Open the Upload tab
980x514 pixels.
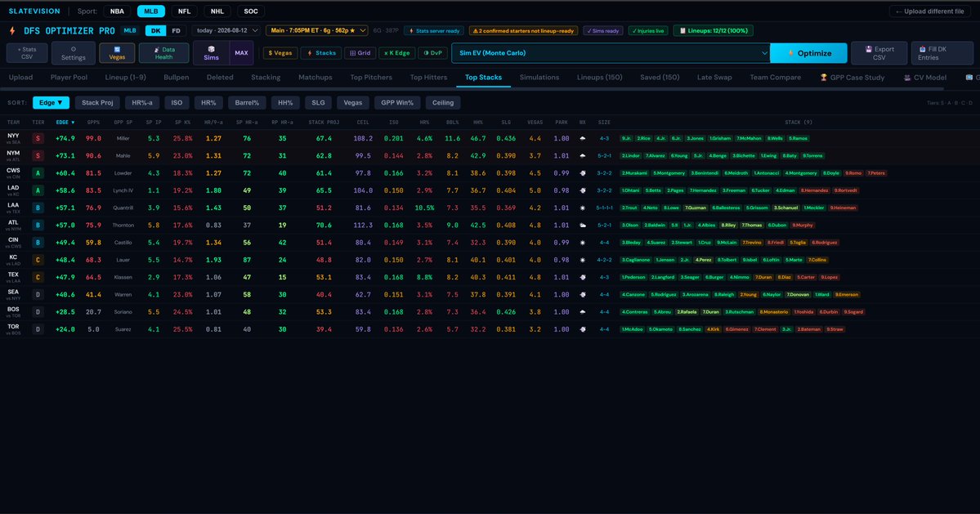[20, 78]
